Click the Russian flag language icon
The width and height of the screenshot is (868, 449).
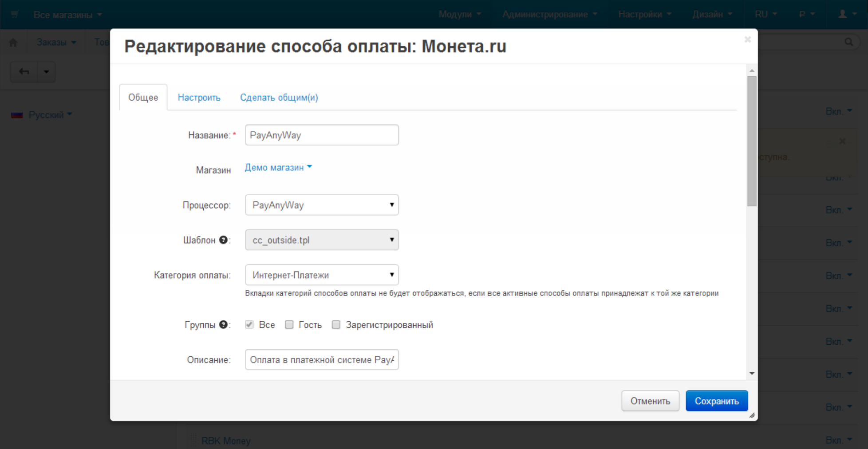[17, 115]
